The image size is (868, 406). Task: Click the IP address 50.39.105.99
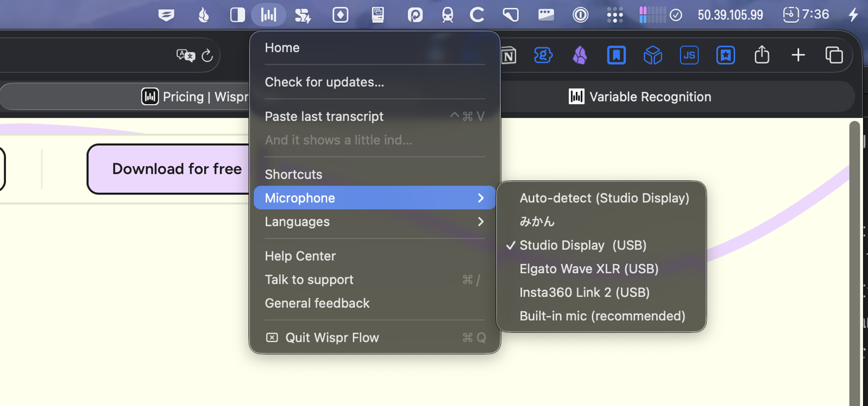(x=730, y=15)
